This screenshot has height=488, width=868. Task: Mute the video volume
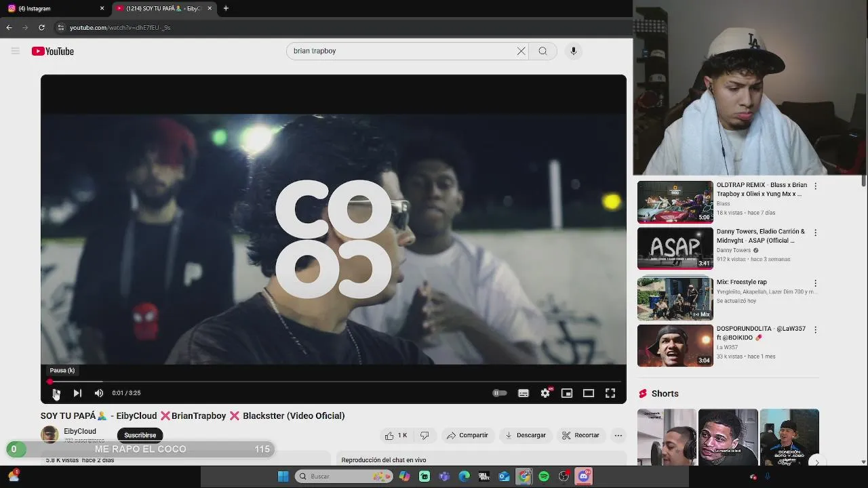[99, 393]
